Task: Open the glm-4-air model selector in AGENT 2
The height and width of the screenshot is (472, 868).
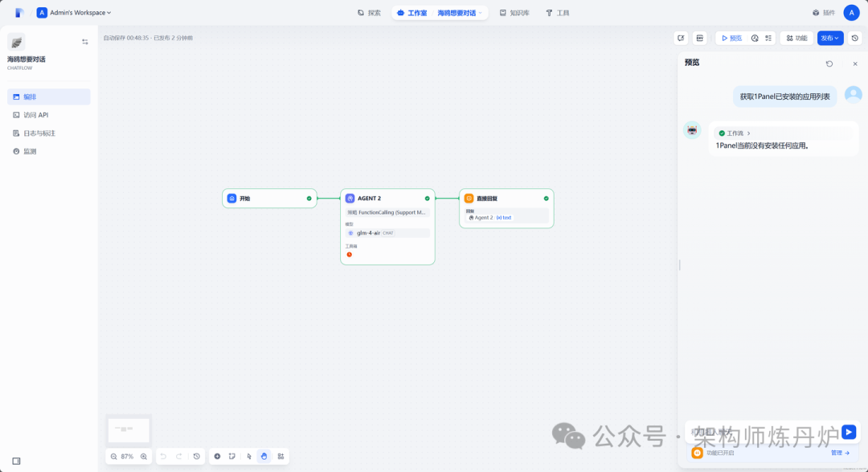Action: (387, 233)
